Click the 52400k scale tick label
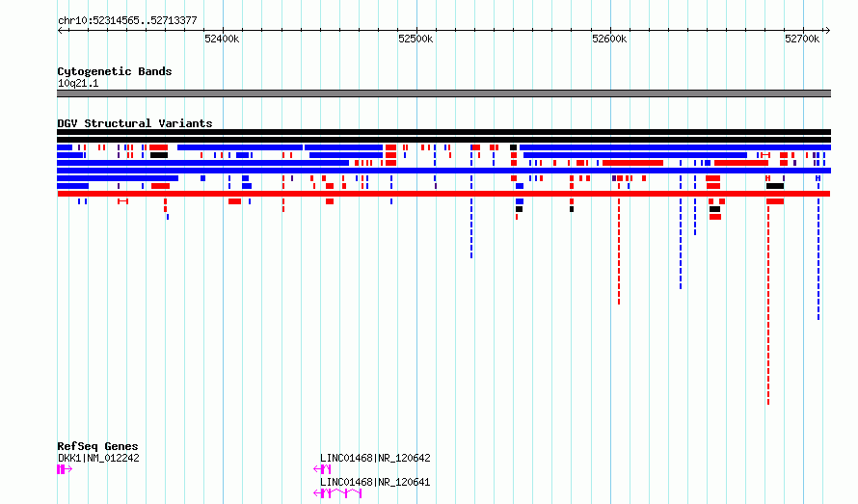This screenshot has width=858, height=504. (x=222, y=39)
